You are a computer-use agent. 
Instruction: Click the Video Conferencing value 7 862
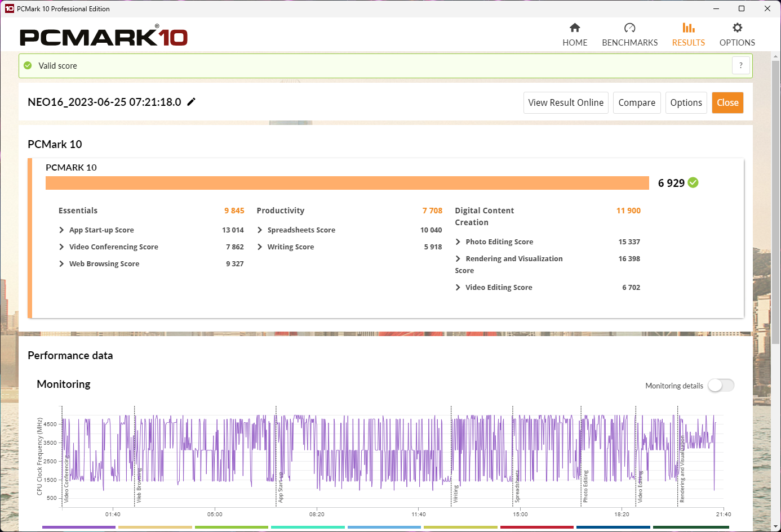[x=235, y=247]
